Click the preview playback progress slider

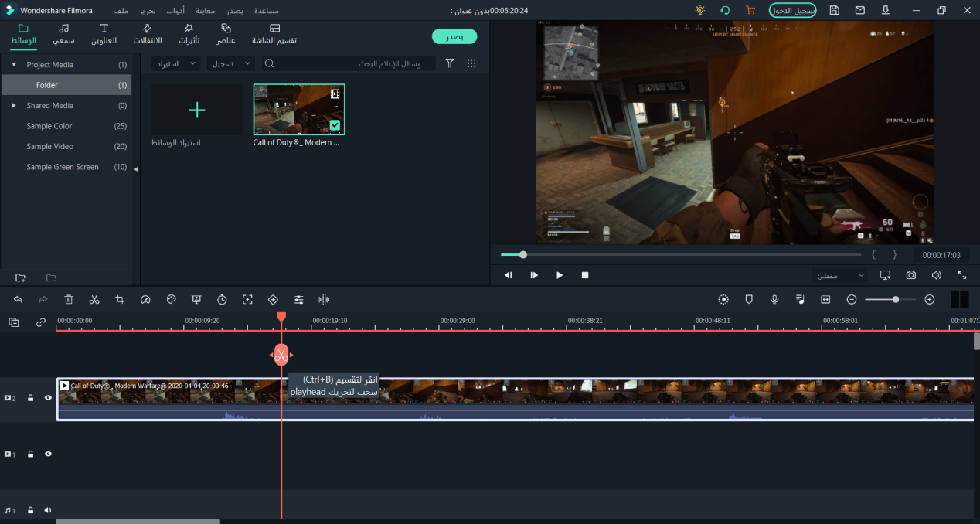pos(681,254)
